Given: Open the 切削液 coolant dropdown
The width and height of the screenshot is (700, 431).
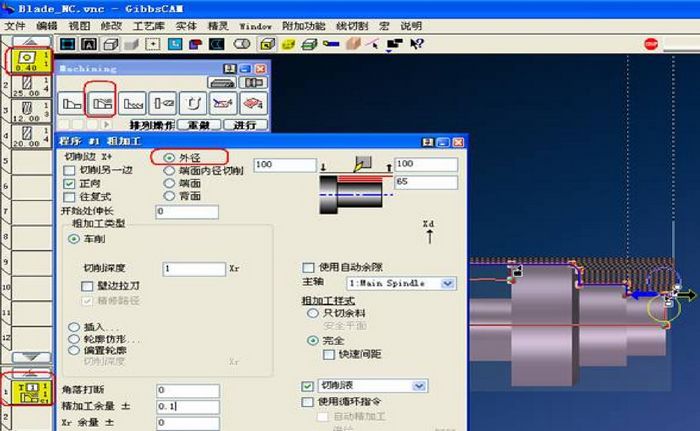Looking at the screenshot, I should (x=419, y=386).
